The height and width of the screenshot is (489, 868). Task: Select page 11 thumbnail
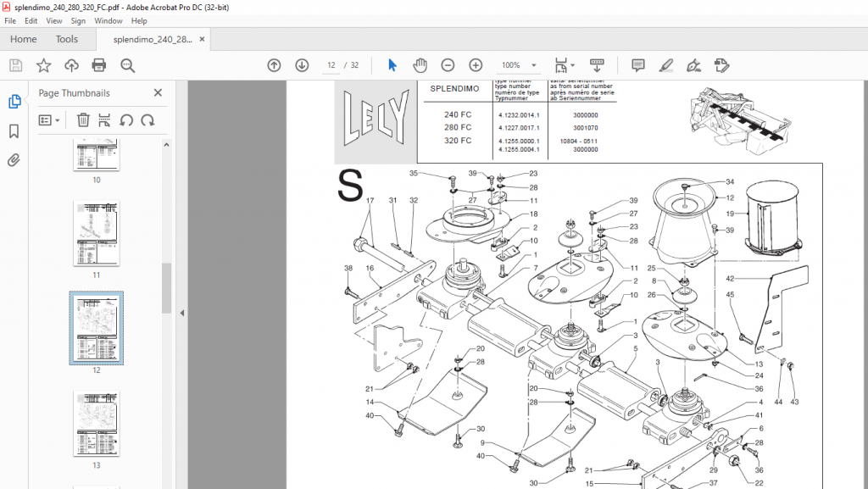pos(97,233)
